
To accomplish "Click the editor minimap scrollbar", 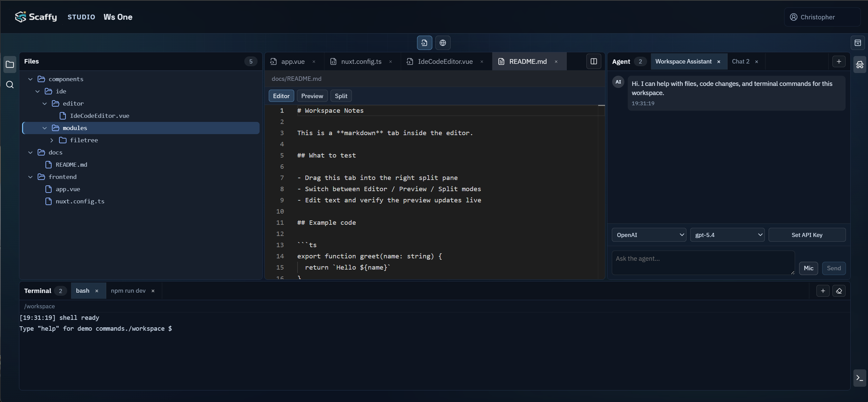I will tap(601, 192).
